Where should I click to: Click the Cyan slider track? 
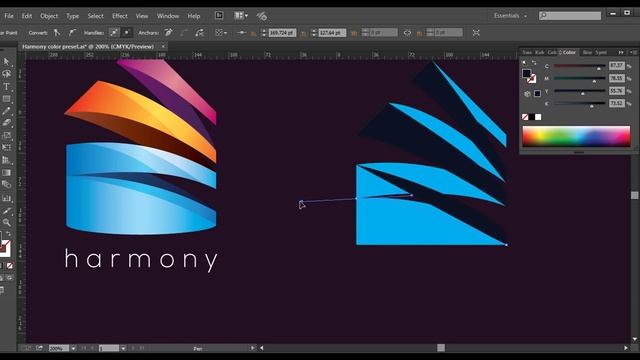[579, 66]
